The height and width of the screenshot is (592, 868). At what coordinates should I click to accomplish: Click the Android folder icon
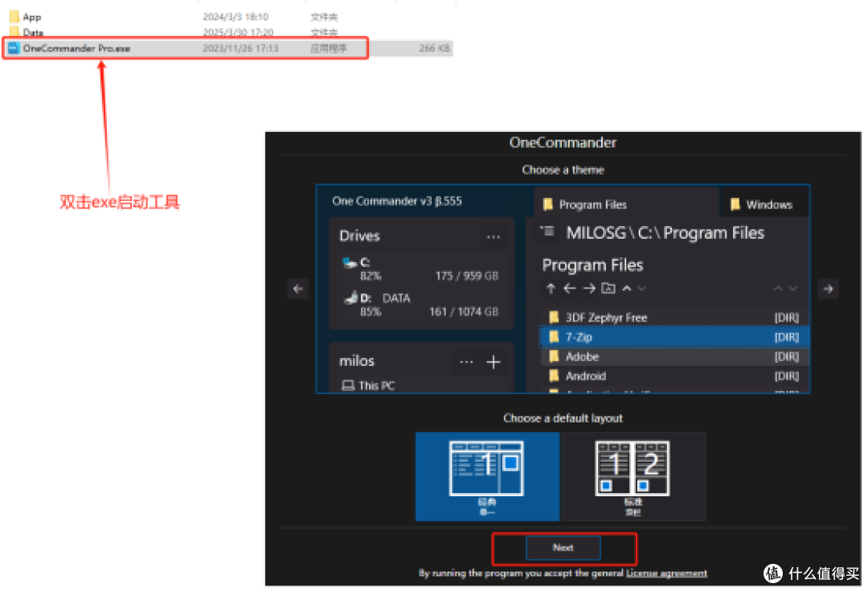click(554, 376)
